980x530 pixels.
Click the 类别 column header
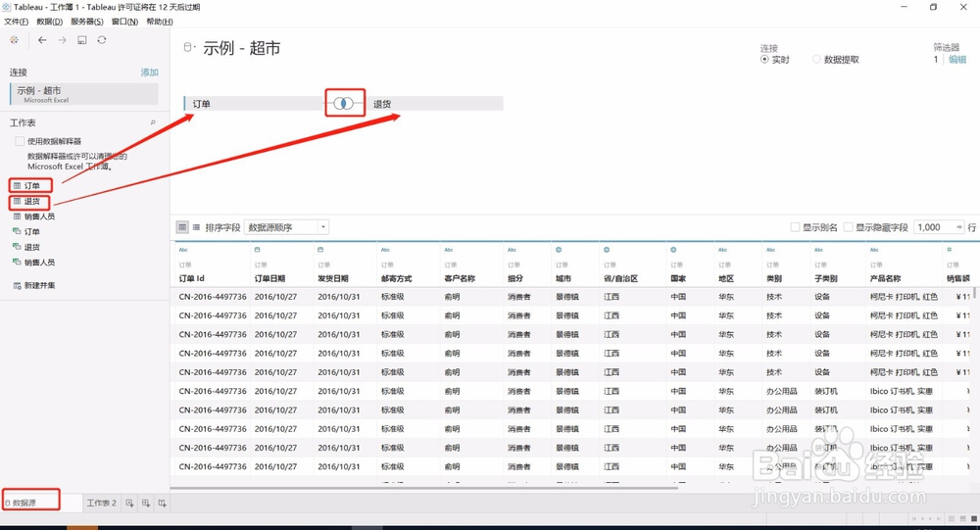[x=774, y=279]
